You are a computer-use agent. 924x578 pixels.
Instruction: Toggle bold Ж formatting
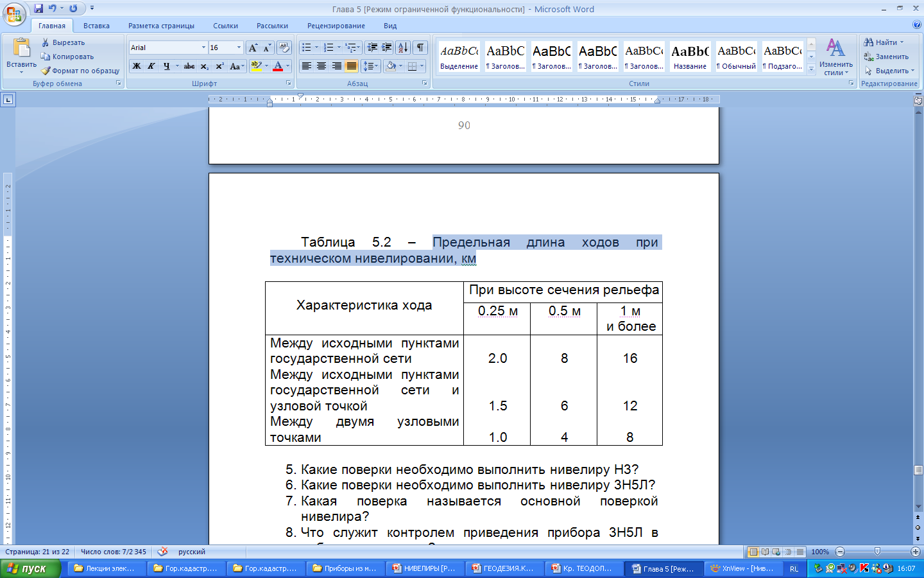coord(136,66)
